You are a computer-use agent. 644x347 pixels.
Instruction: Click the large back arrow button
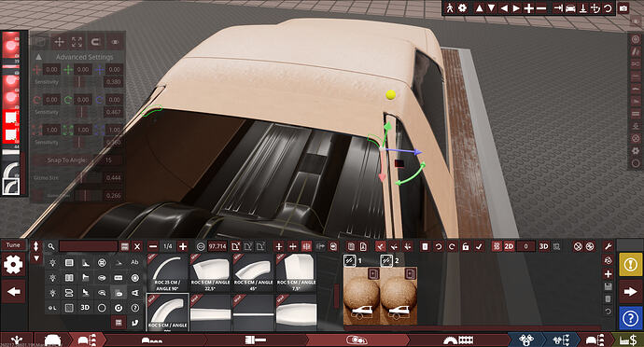14,292
